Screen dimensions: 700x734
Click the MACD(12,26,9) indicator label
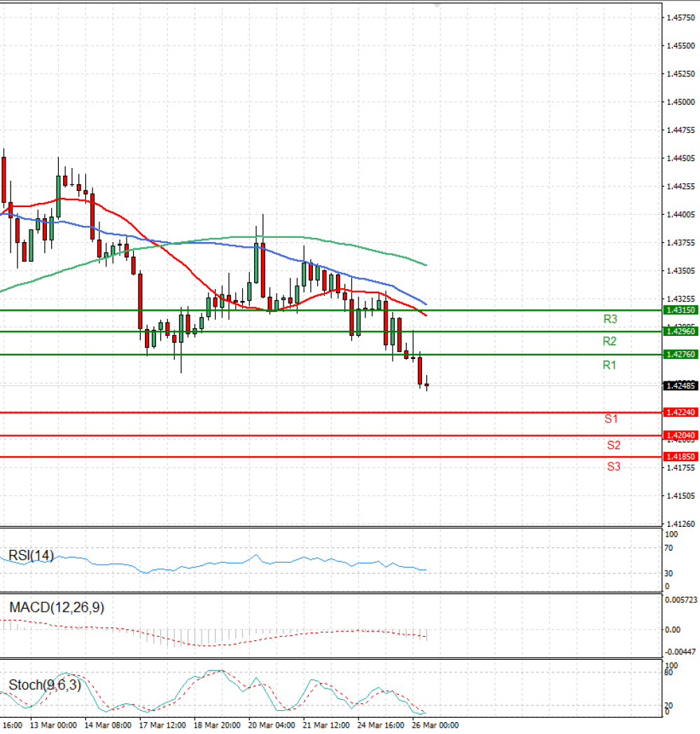click(x=57, y=607)
